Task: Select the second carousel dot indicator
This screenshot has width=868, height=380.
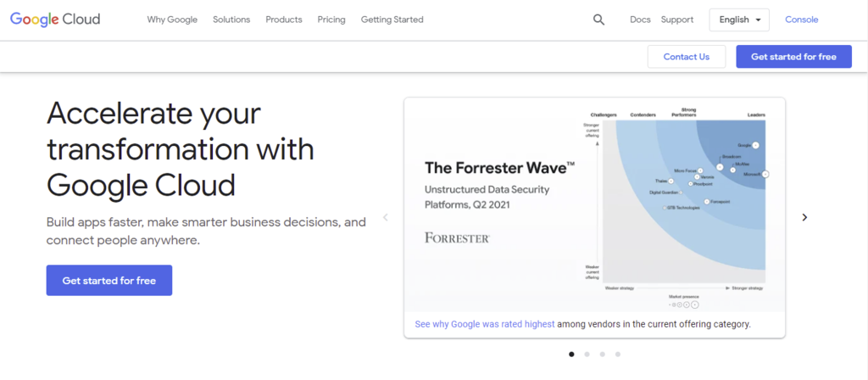Action: pos(587,354)
